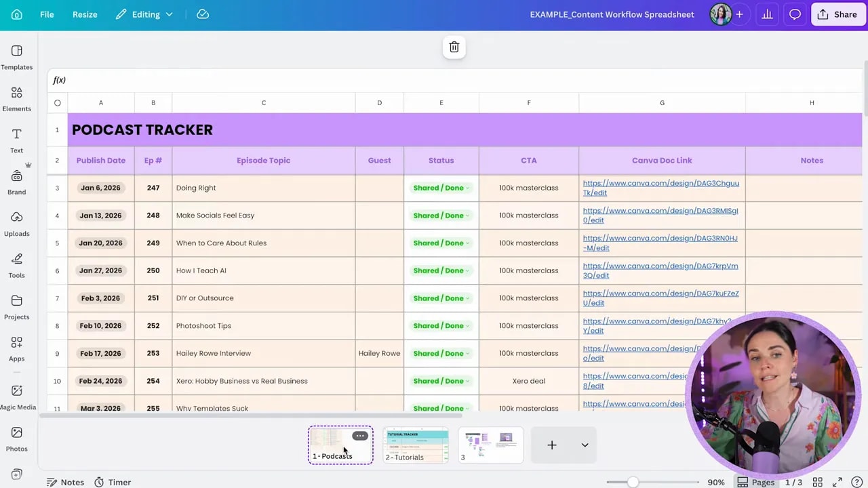
Task: Open options menu on Podcasts page thumbnail
Action: coord(360,436)
